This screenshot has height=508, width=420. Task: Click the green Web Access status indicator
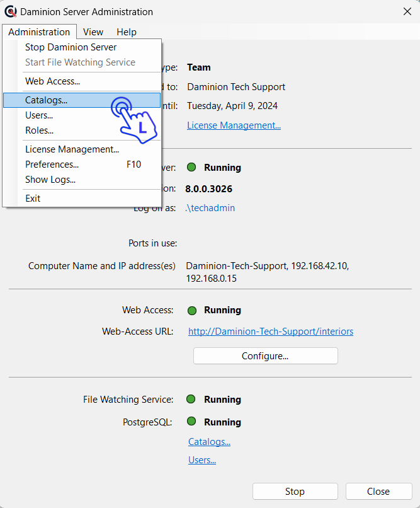pos(192,310)
